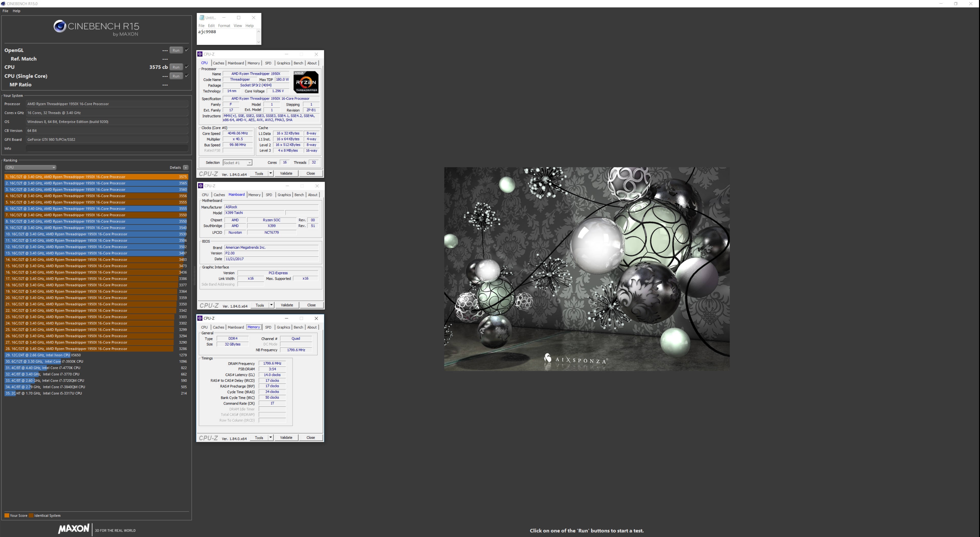980x537 pixels.
Task: Click CPU-Z icon in Memory window title bar
Action: click(x=200, y=318)
